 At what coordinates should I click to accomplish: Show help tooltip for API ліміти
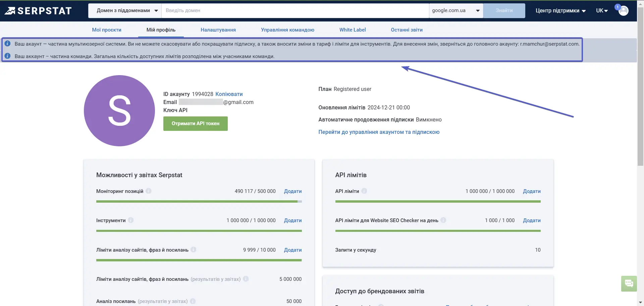pos(364,191)
